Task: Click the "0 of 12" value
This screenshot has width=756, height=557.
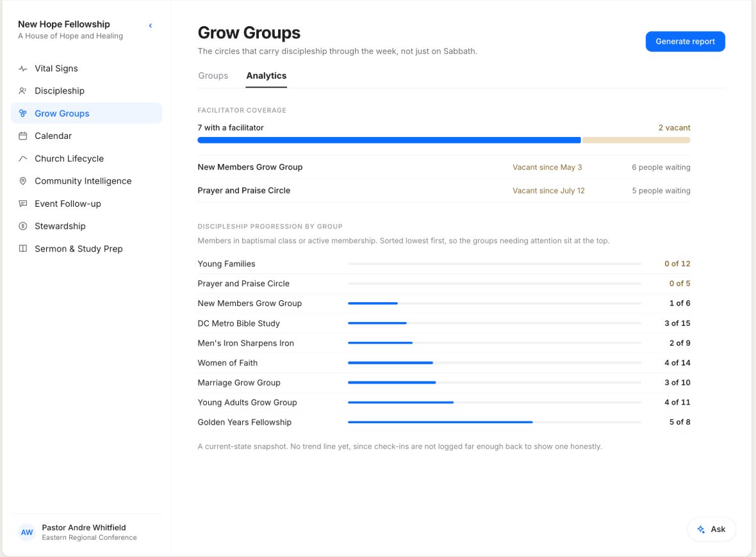Action: click(677, 264)
